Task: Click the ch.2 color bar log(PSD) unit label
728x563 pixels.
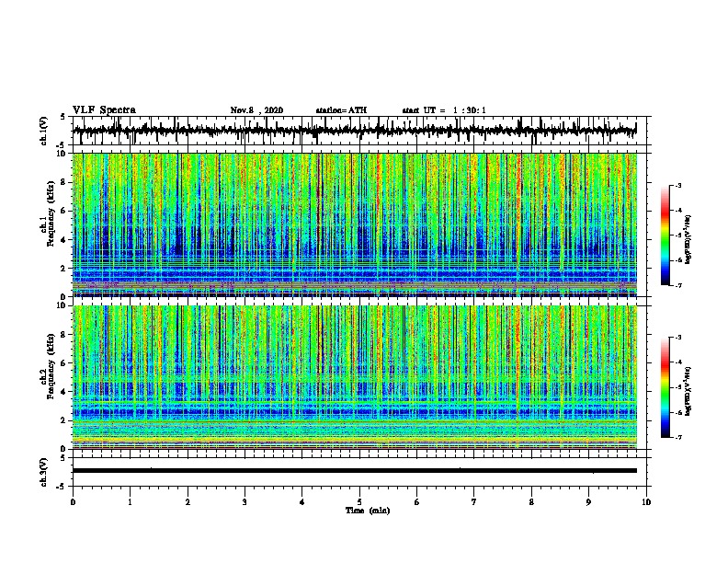Action: (688, 391)
